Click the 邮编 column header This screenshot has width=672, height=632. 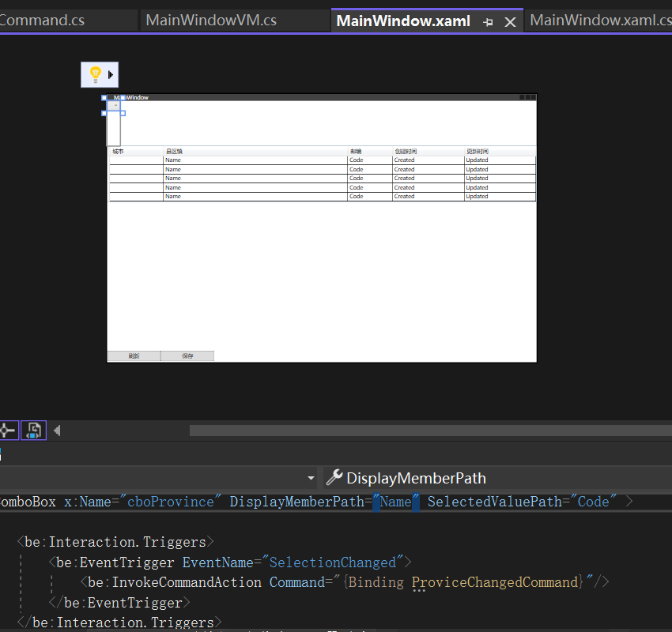(x=356, y=151)
